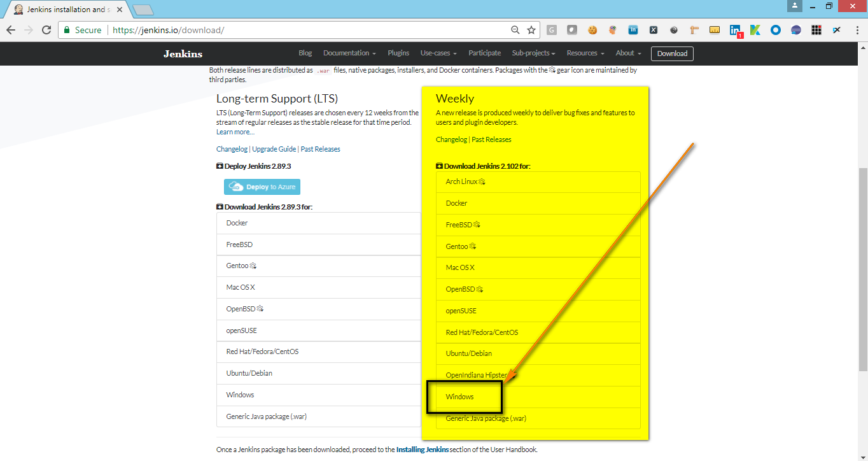
Task: Open zoom via the magnifier icon in address bar
Action: click(x=516, y=30)
